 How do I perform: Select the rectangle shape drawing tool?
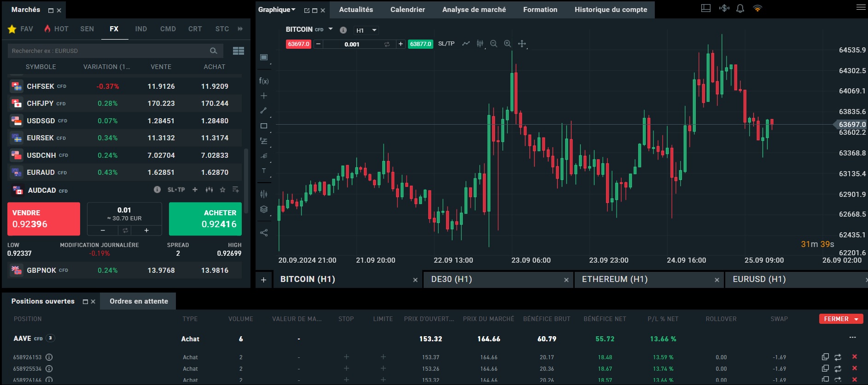pyautogui.click(x=264, y=126)
